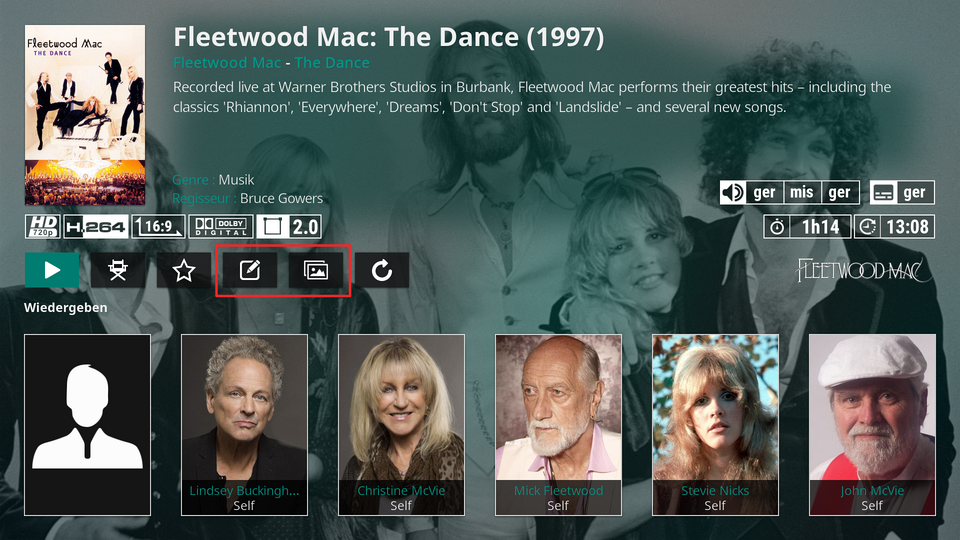Click the HD 720p resolution badge

tap(42, 227)
